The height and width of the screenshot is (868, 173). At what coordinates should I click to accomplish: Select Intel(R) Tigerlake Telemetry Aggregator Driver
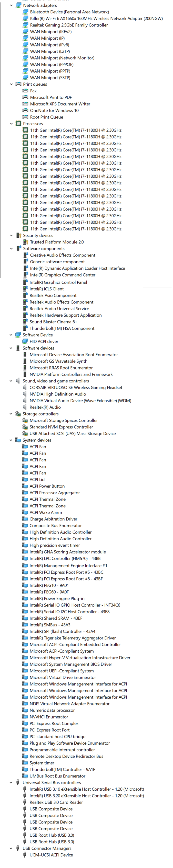pos(72,638)
